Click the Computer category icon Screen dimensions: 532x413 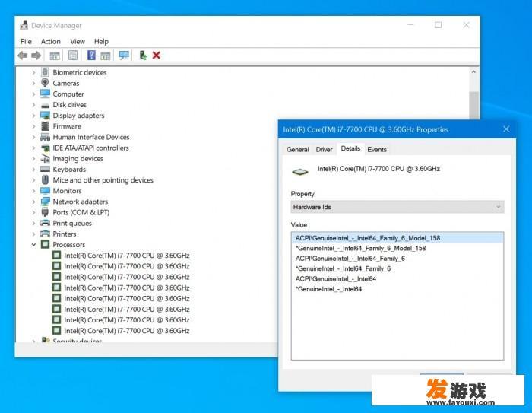pyautogui.click(x=45, y=94)
